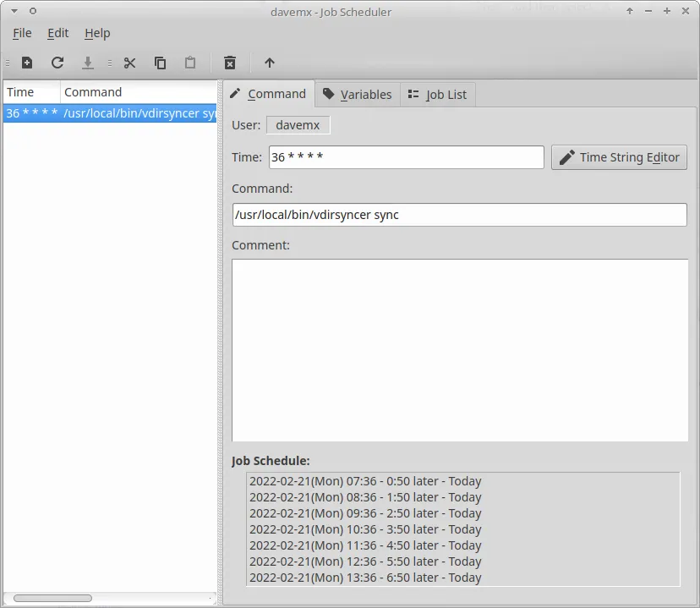700x608 pixels.
Task: Click the schedule entry for 08:36
Action: (x=365, y=497)
